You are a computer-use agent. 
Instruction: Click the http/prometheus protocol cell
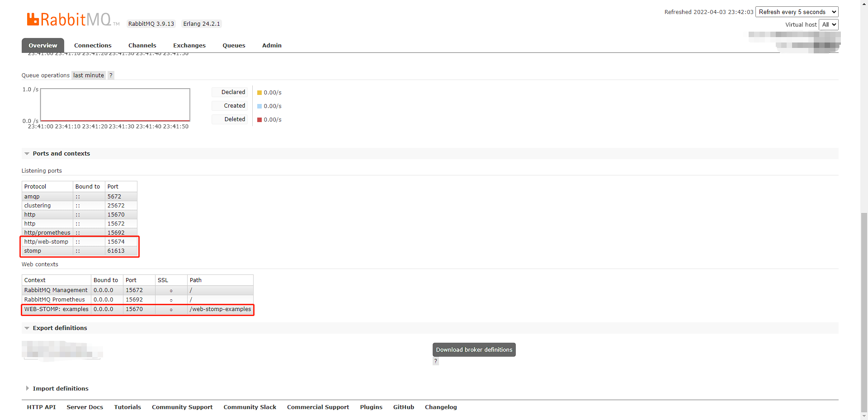coord(47,233)
